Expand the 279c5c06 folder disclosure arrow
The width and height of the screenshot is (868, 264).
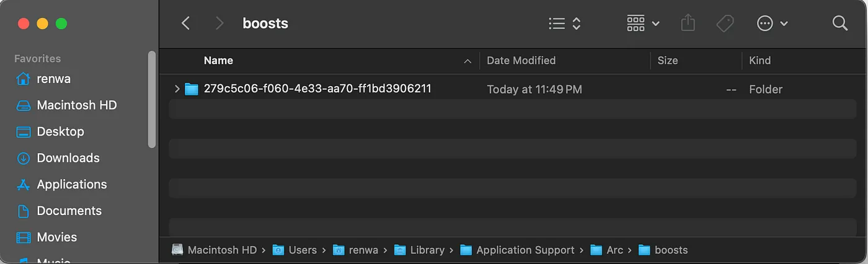(177, 89)
